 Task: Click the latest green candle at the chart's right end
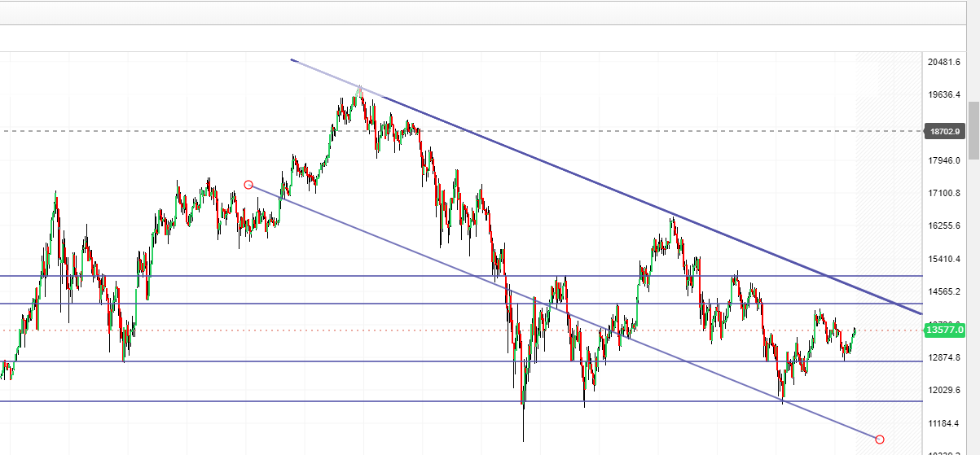855,332
